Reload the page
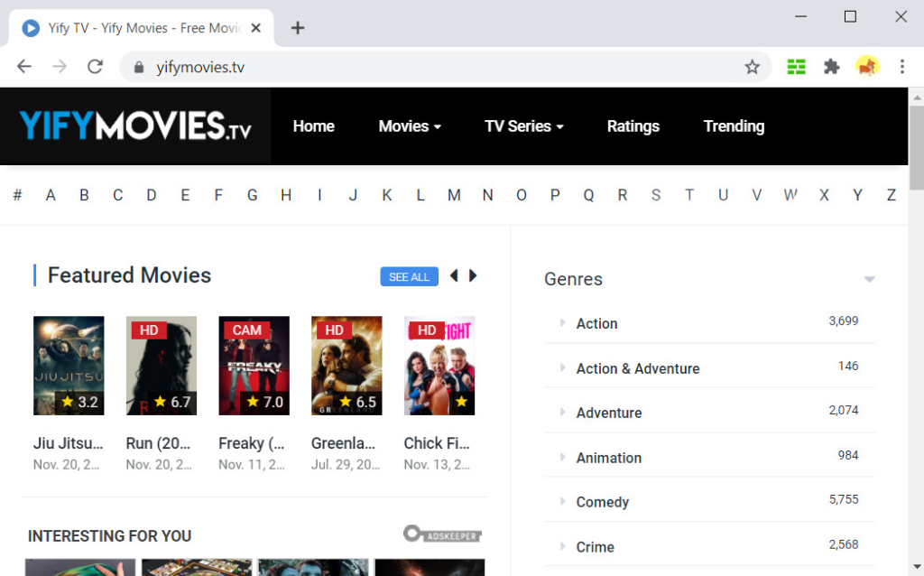 click(95, 67)
